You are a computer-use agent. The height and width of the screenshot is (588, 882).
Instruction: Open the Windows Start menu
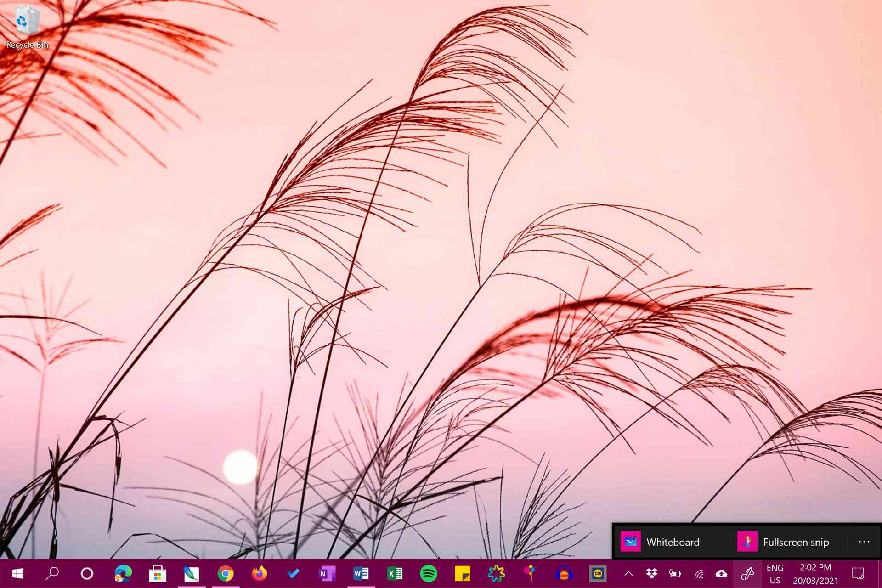pyautogui.click(x=17, y=573)
